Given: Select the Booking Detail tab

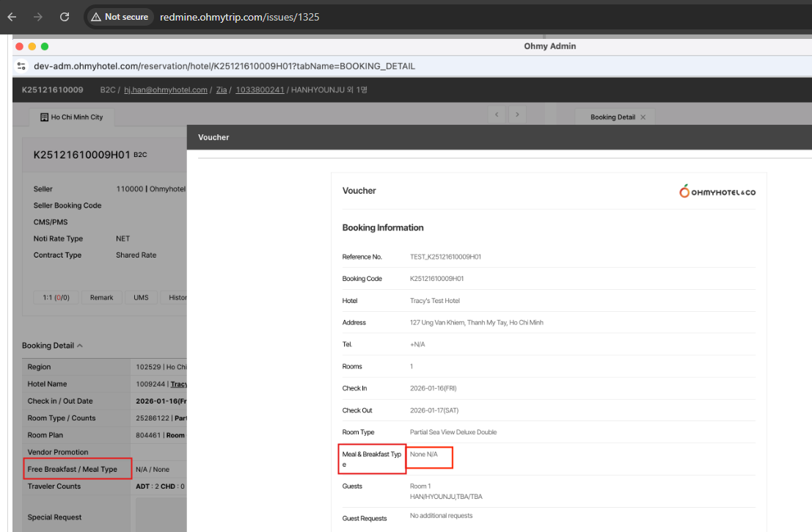Looking at the screenshot, I should click(x=612, y=117).
